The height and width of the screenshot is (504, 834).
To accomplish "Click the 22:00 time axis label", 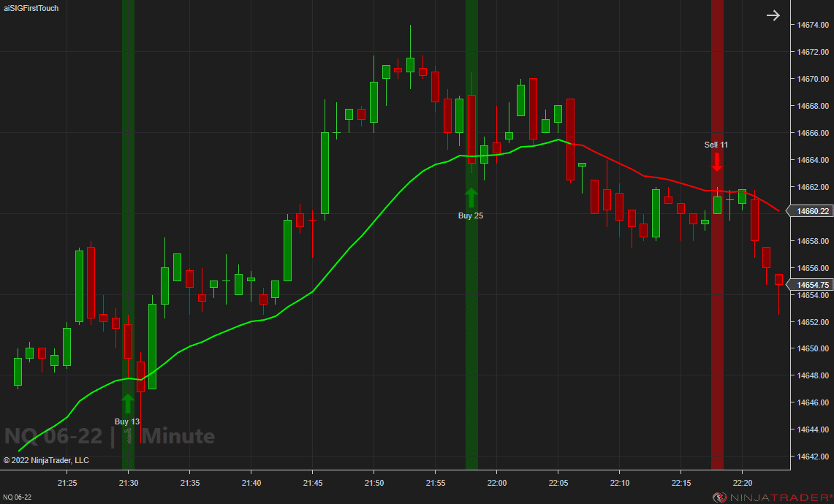I will click(x=496, y=483).
